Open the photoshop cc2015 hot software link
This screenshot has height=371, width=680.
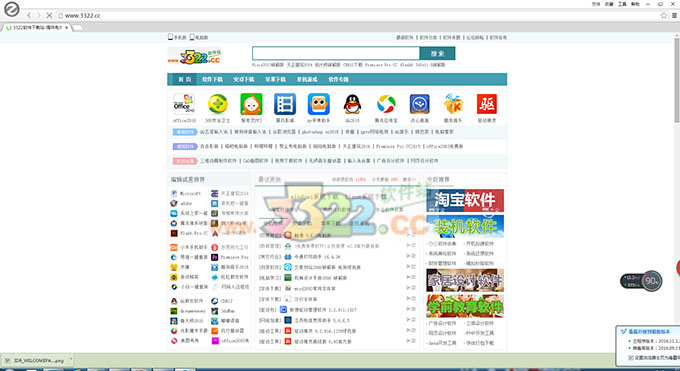tap(320, 131)
